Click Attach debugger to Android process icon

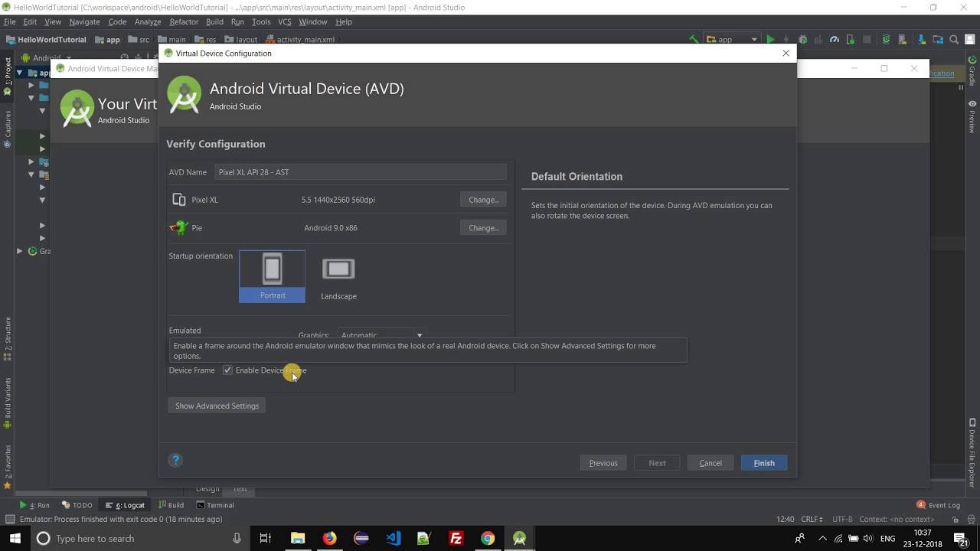(x=851, y=40)
